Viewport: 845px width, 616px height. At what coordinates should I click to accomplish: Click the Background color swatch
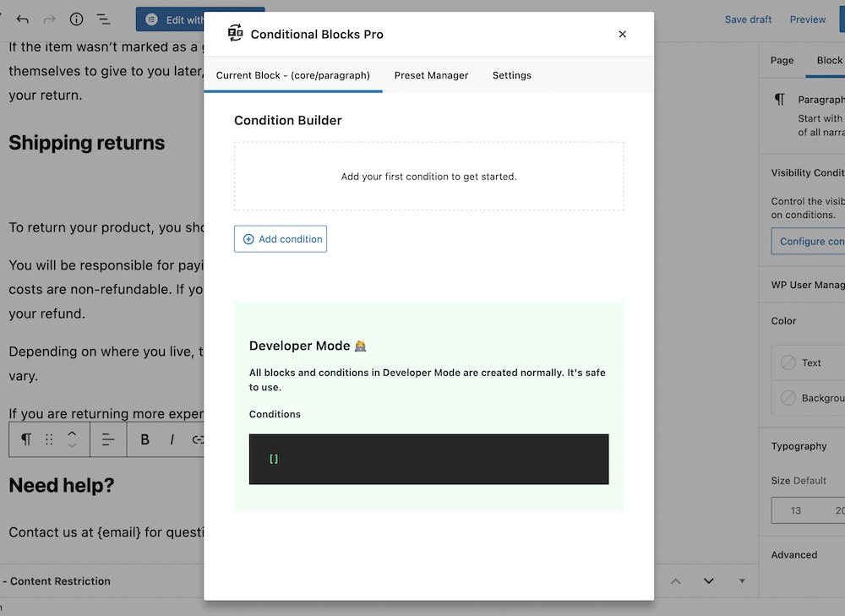[788, 398]
